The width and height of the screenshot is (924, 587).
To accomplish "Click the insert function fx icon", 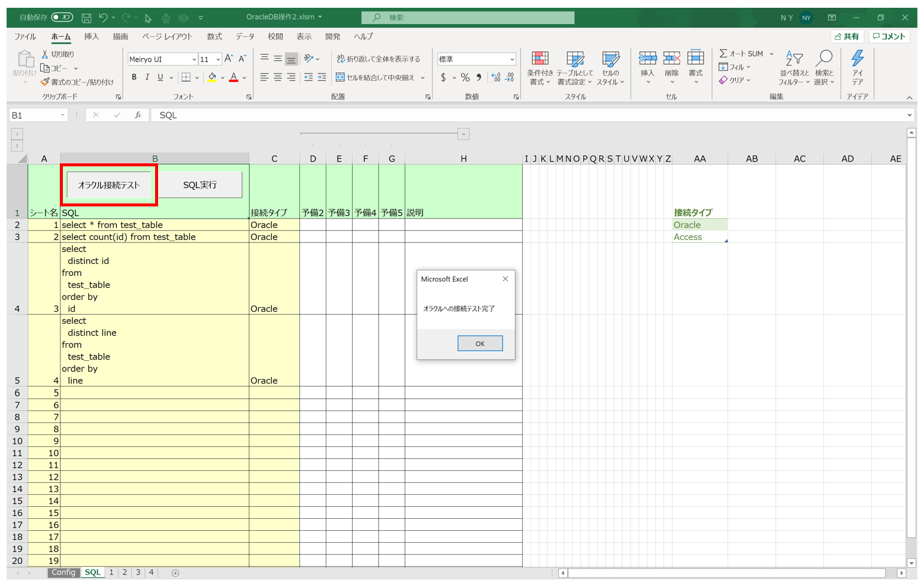I will [x=138, y=115].
